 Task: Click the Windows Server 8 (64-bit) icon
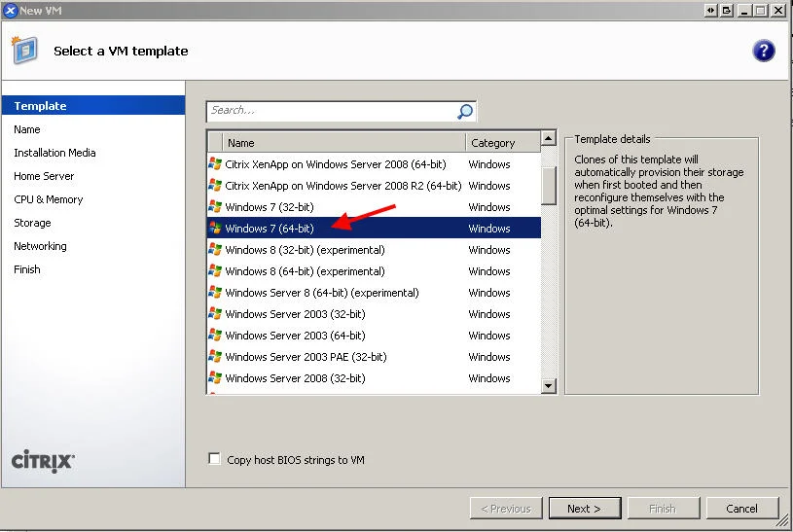pos(215,293)
